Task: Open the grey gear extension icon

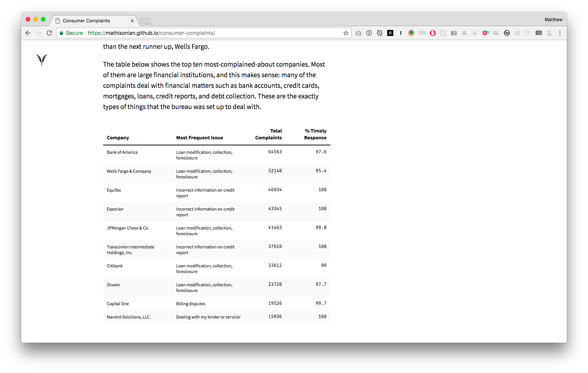Action: [518, 33]
